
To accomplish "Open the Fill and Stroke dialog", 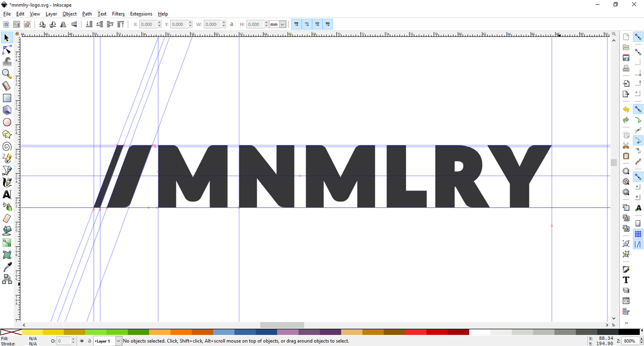I will tap(626, 270).
